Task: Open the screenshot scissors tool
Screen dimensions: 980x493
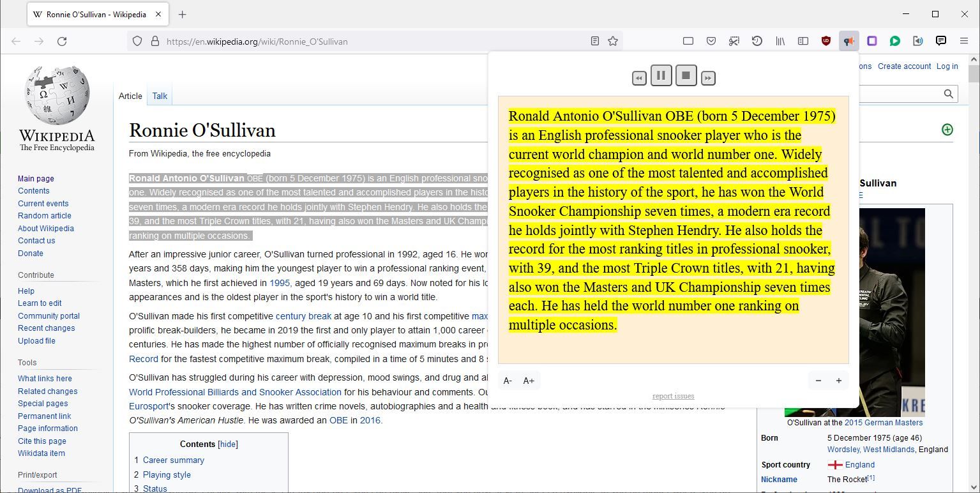Action: [x=734, y=41]
